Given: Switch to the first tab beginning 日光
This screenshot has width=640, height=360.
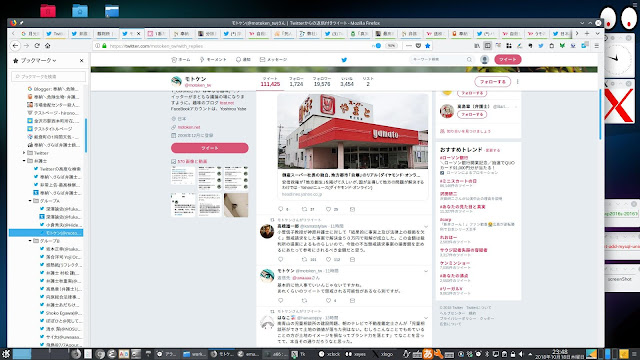Looking at the screenshot, I should (30, 33).
